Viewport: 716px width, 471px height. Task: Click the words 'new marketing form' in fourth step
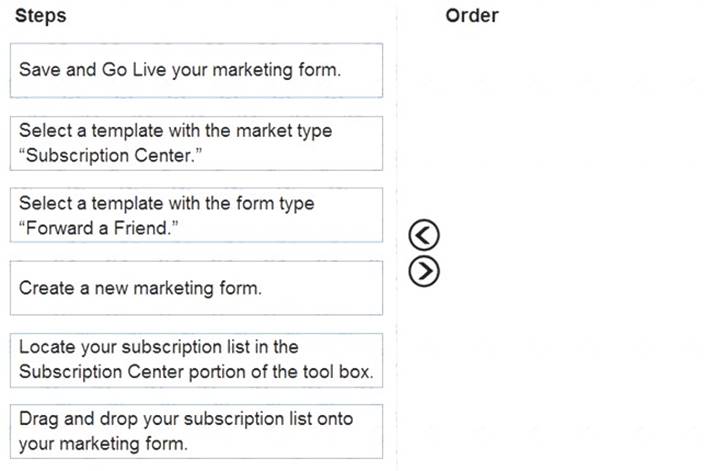178,288
